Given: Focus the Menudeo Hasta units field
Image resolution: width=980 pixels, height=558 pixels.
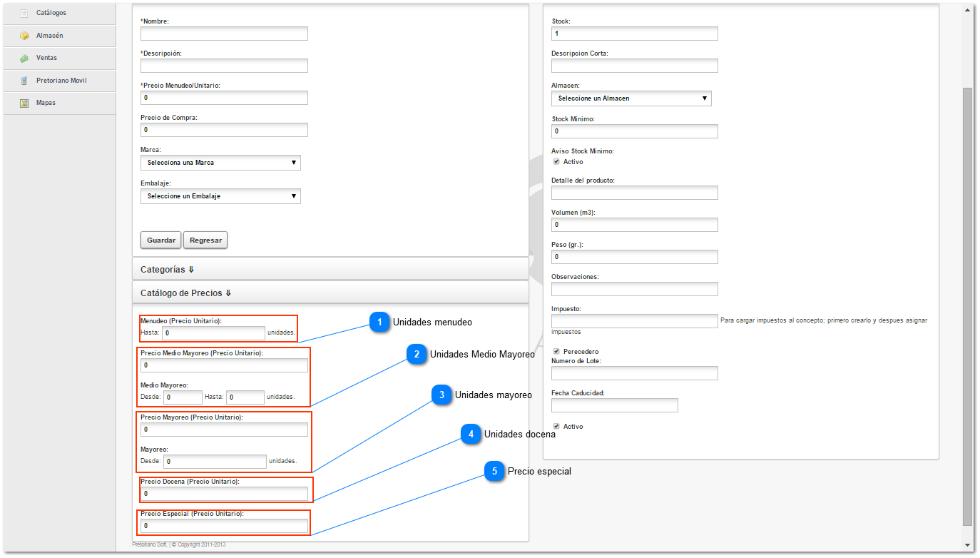Looking at the screenshot, I should coord(214,333).
